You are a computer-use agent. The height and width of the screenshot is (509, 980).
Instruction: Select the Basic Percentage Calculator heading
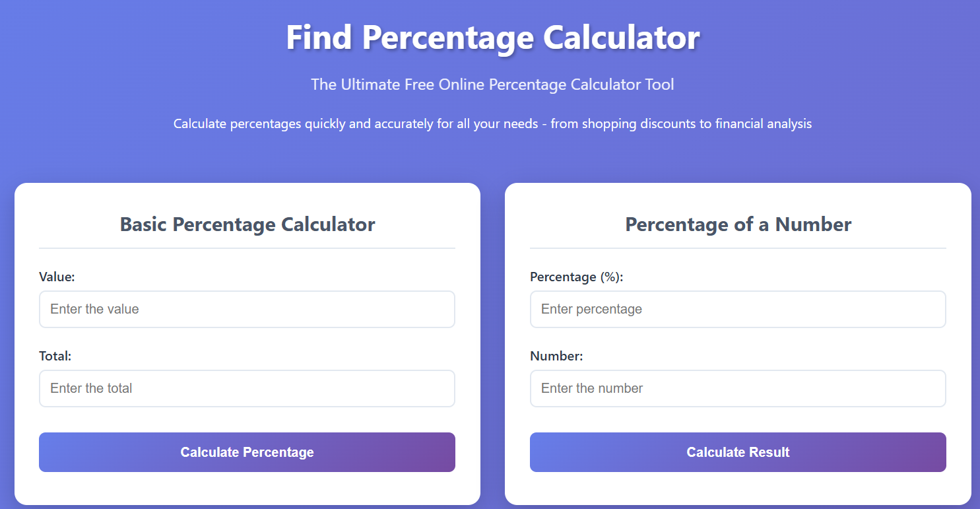[x=247, y=224]
